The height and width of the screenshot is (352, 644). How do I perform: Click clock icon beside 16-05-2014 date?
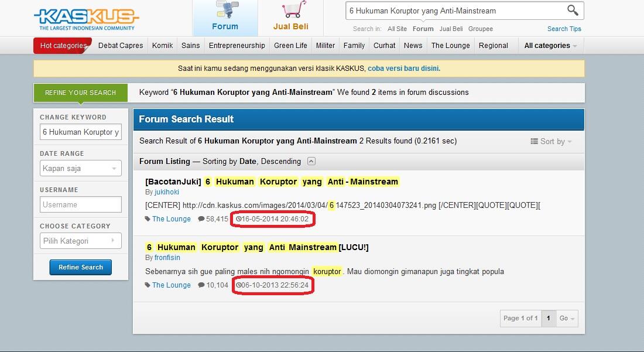click(238, 219)
